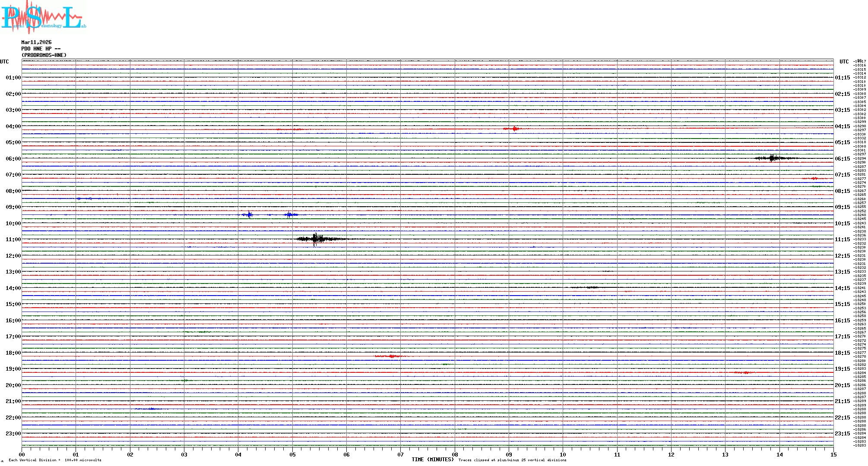The image size is (868, 466).
Task: Click the Each Vertical Division scale note
Action: coord(55,460)
